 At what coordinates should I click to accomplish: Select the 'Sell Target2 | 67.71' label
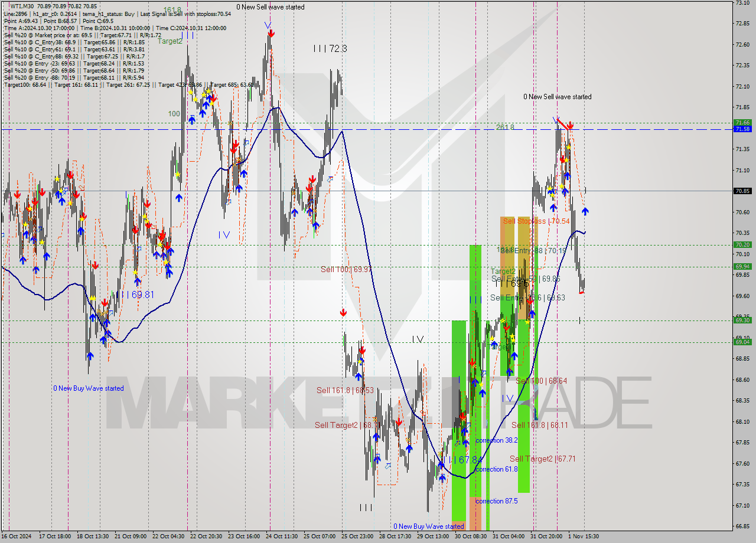(x=542, y=459)
